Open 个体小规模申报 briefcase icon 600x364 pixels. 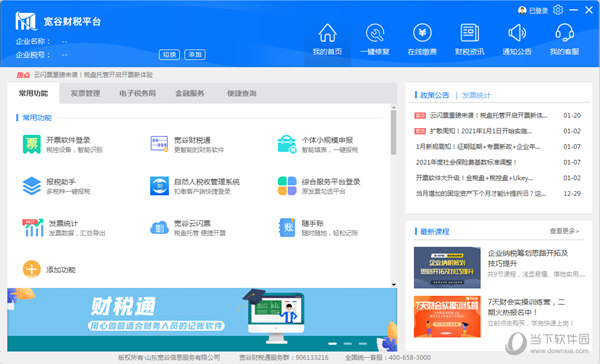pyautogui.click(x=287, y=144)
